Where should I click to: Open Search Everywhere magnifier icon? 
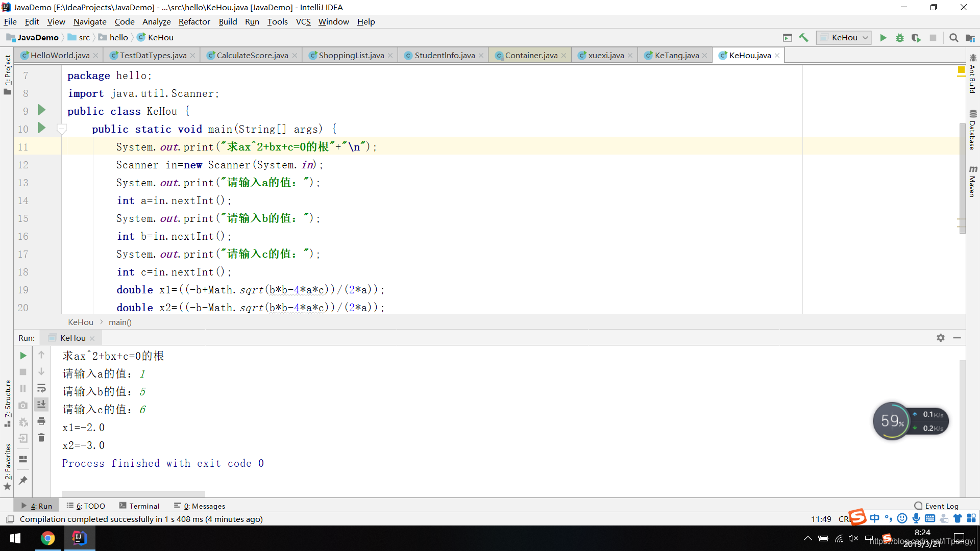953,38
